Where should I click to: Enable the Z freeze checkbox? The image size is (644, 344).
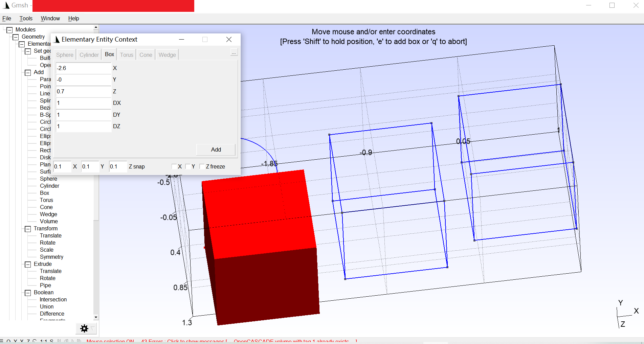202,166
